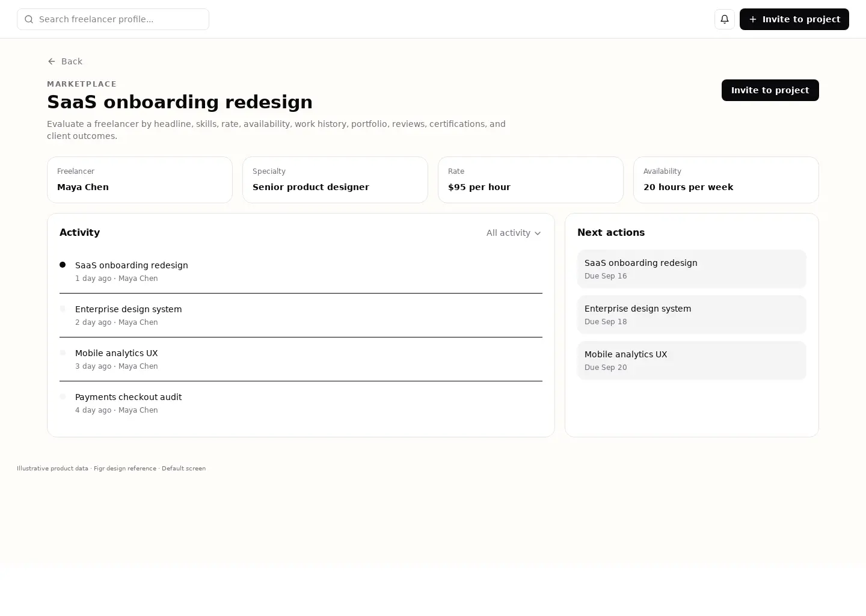Click the Next actions panel heading
This screenshot has height=616, width=866.
611,233
